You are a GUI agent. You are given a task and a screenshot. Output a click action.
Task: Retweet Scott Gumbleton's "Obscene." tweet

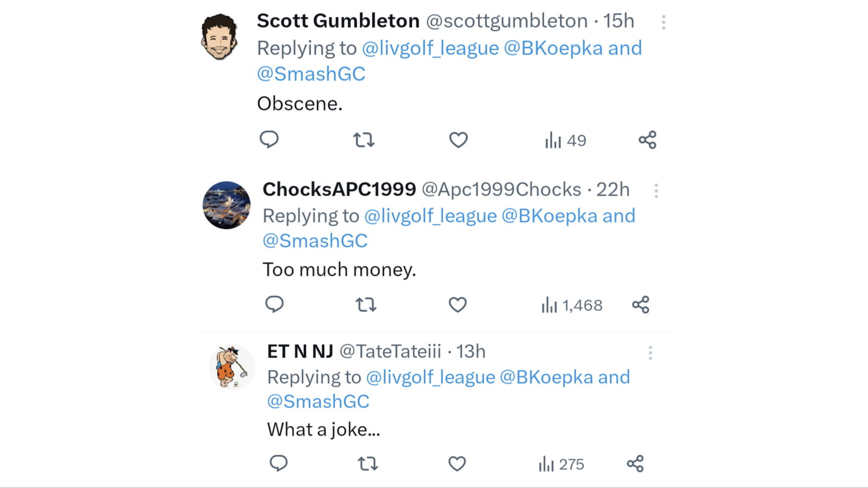[363, 140]
